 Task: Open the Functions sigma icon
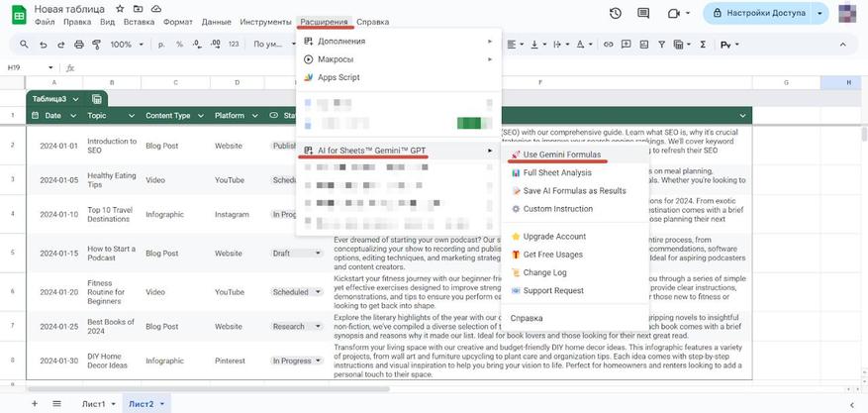pos(703,45)
